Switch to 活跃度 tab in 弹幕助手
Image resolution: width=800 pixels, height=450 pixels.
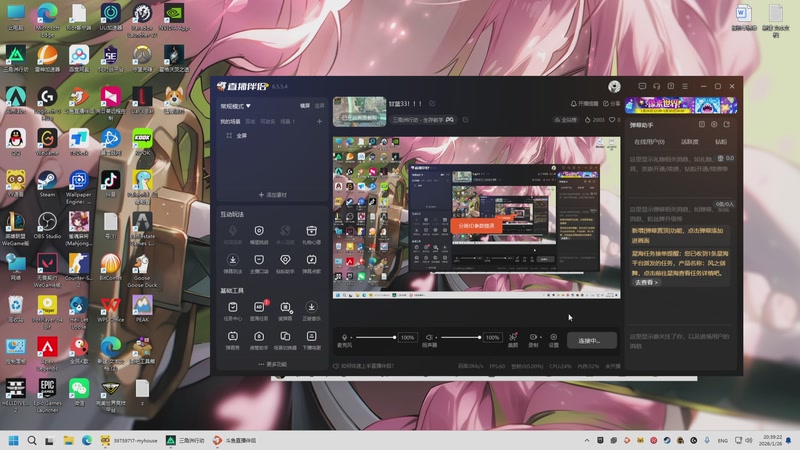click(690, 142)
